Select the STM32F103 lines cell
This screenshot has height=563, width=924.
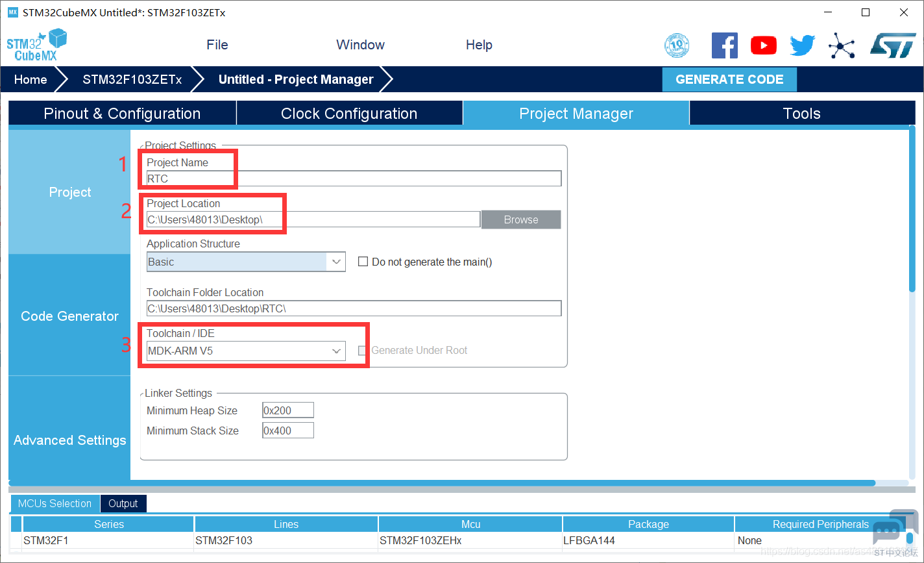tap(286, 540)
